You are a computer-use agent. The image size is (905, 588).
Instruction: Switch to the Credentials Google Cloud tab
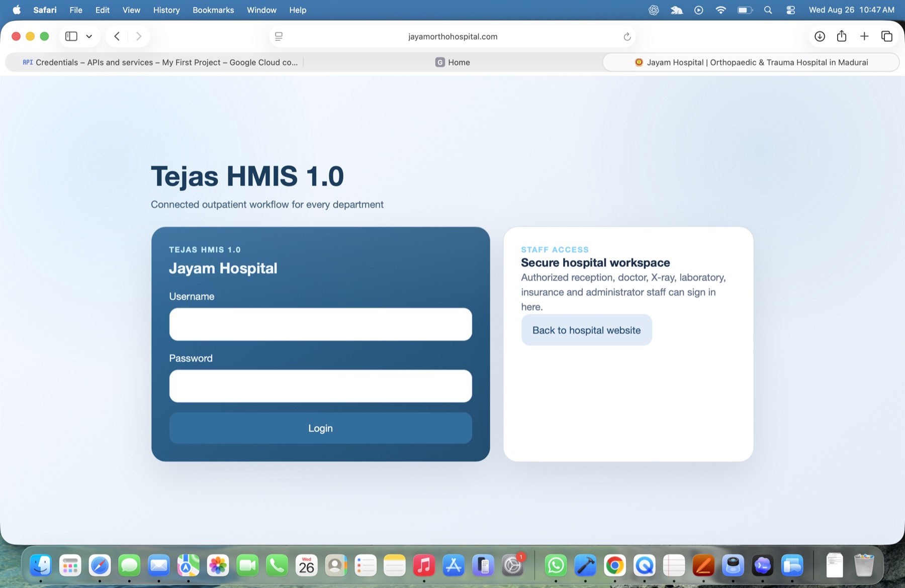click(160, 62)
